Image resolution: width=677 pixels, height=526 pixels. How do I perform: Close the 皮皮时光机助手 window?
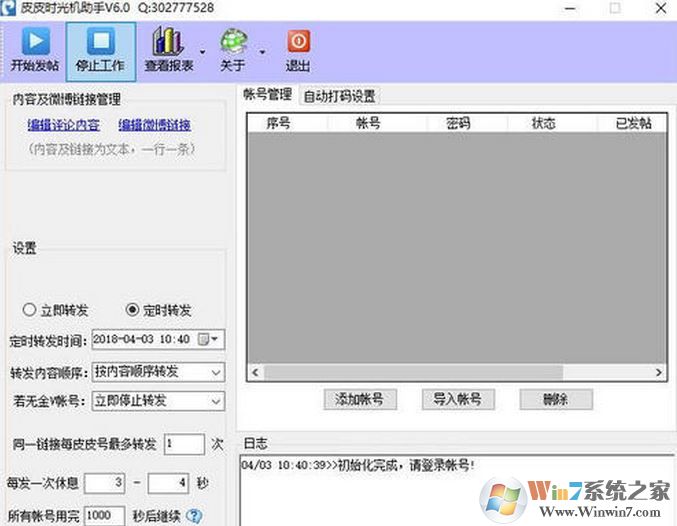[x=661, y=9]
